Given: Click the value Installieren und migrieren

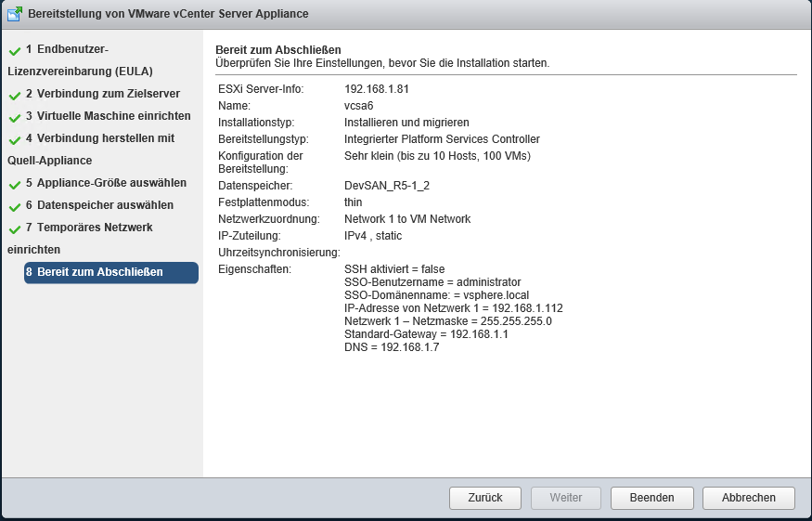Looking at the screenshot, I should click(x=406, y=123).
